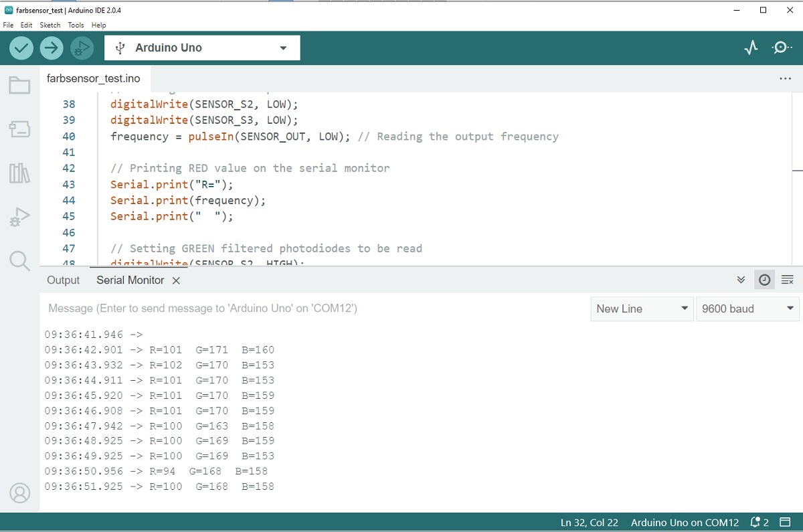Click serial output row at 09:36:51.925
Screen dimensions: 803x532
(x=160, y=487)
